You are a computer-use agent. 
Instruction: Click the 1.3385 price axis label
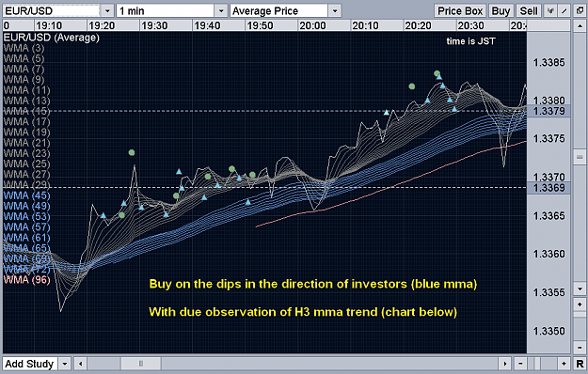(x=549, y=63)
